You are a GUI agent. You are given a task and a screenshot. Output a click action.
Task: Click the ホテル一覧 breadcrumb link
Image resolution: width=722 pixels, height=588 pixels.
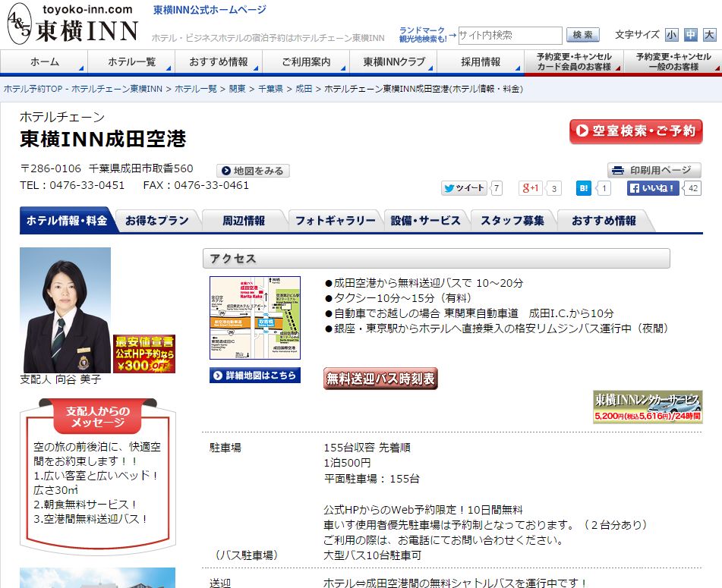[196, 89]
